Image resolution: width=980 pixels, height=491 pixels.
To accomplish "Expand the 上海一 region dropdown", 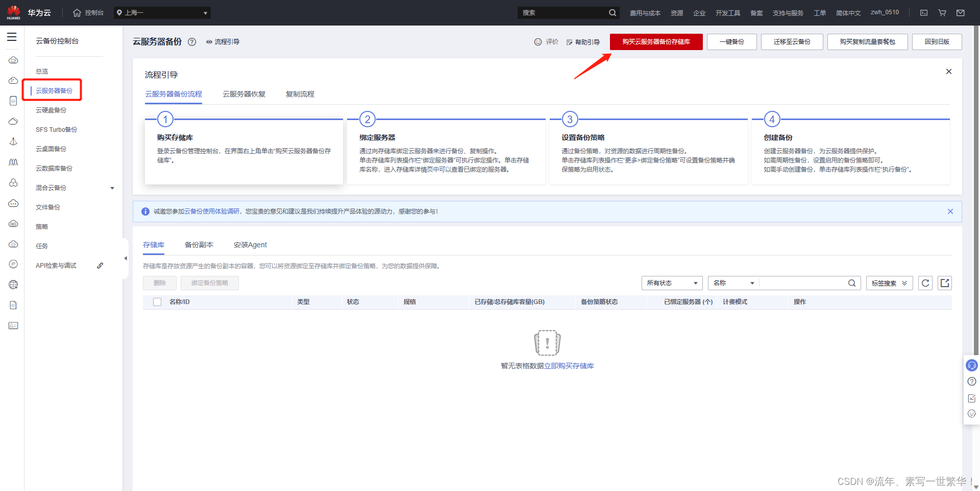I will [162, 13].
